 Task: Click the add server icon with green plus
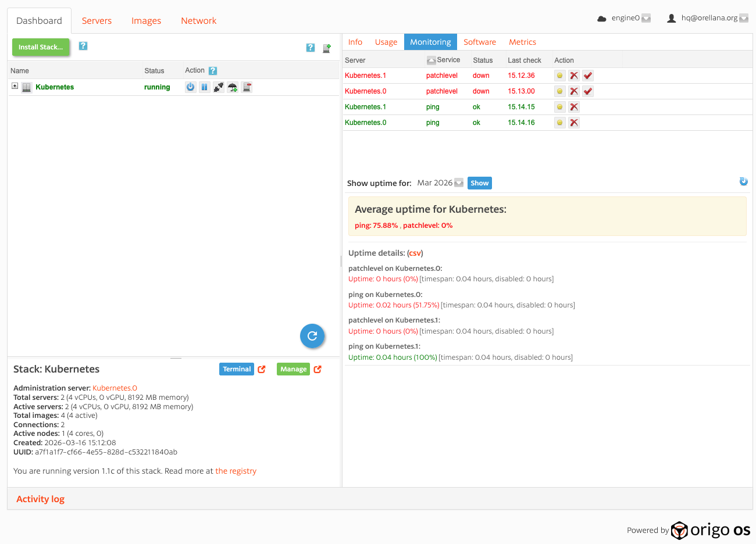pyautogui.click(x=327, y=48)
